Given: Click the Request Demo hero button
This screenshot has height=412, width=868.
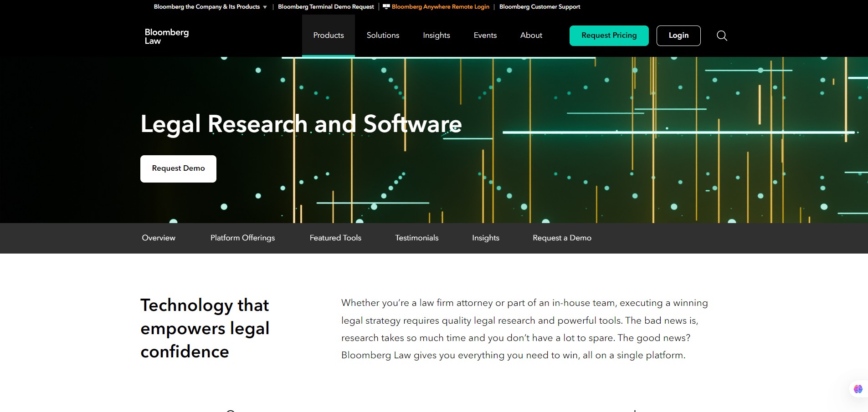Looking at the screenshot, I should tap(178, 169).
